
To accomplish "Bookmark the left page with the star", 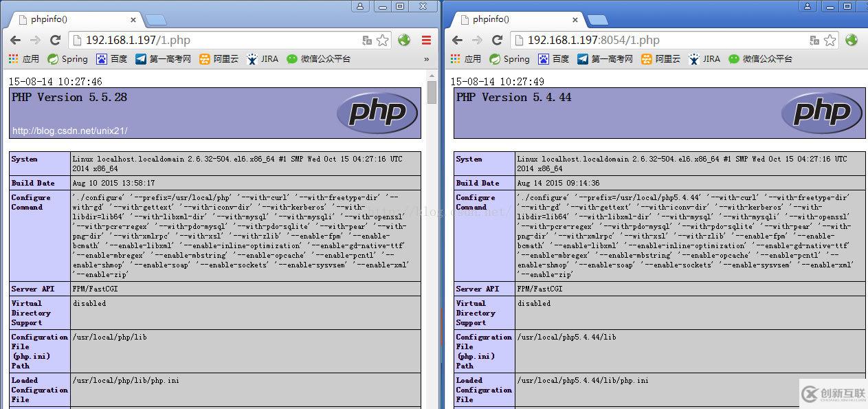I will tap(383, 41).
